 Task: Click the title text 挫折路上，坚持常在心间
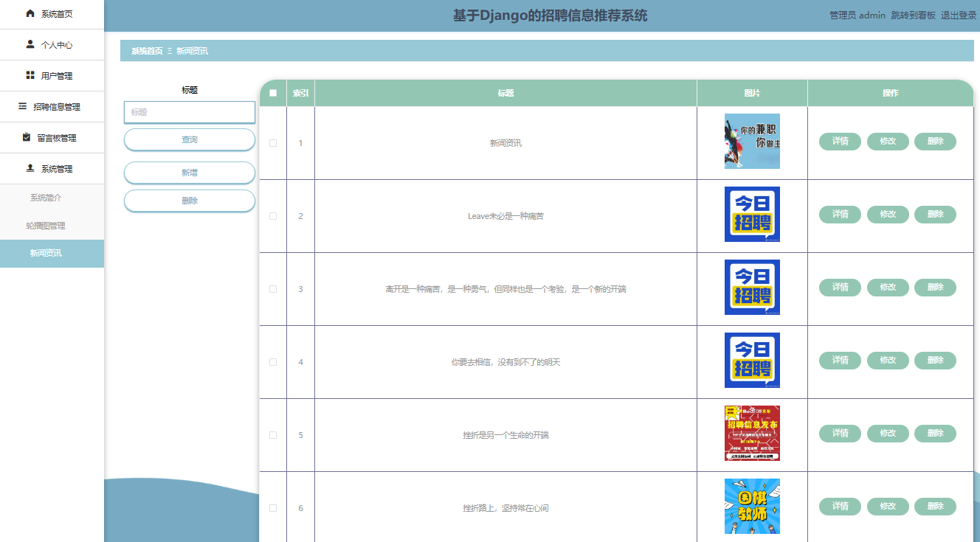pos(505,508)
